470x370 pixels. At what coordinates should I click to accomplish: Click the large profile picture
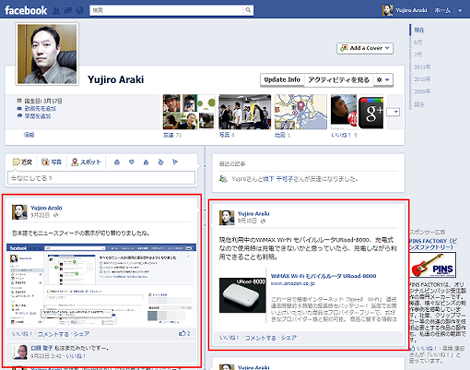(47, 54)
